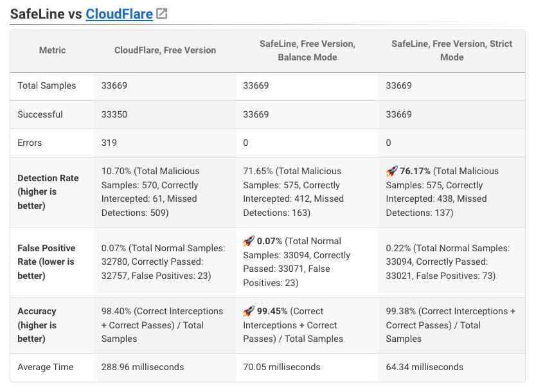Screen dimensions: 536x392
Task: Click the rocket icon next to 99.45%
Action: pos(249,311)
